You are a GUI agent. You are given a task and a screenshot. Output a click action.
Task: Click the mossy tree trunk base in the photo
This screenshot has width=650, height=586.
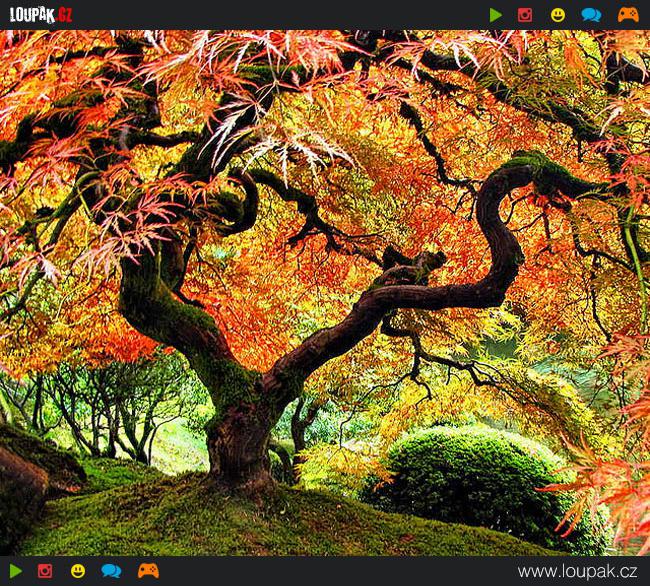coord(238,440)
